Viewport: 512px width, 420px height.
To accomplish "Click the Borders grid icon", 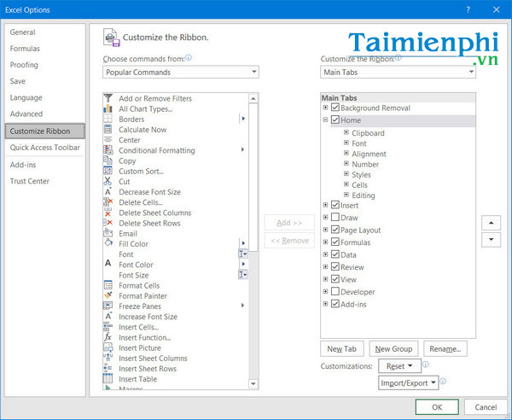I will click(108, 119).
